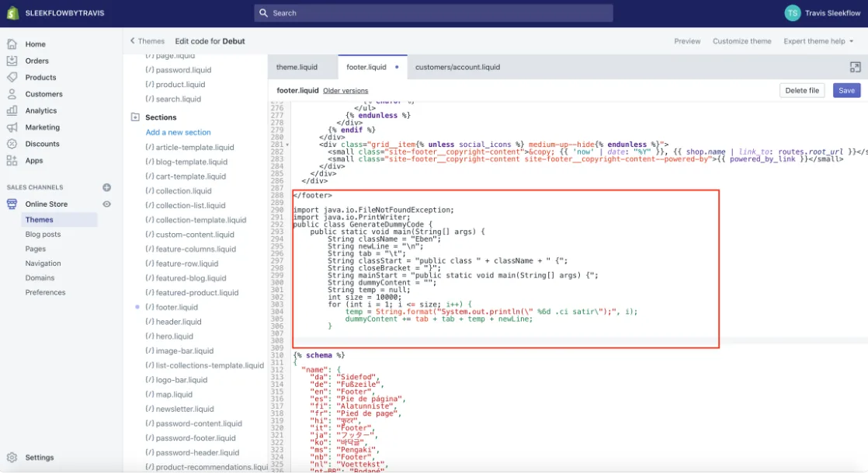Open custom-content.liquid file

click(189, 234)
